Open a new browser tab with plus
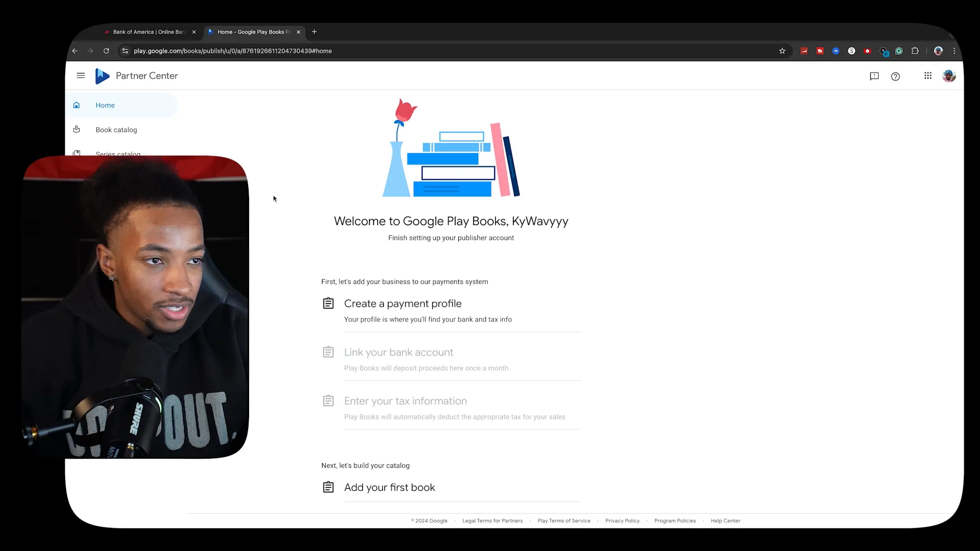The image size is (980, 551). click(314, 32)
